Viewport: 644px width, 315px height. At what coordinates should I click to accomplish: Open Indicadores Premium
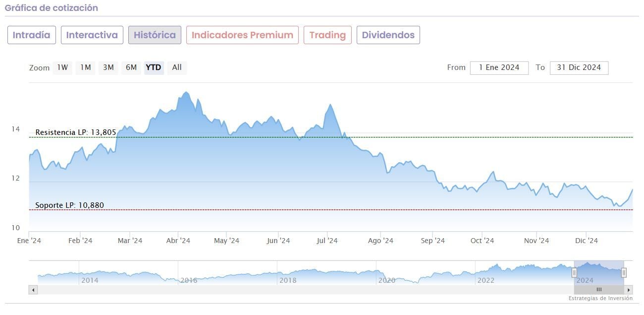click(x=242, y=35)
